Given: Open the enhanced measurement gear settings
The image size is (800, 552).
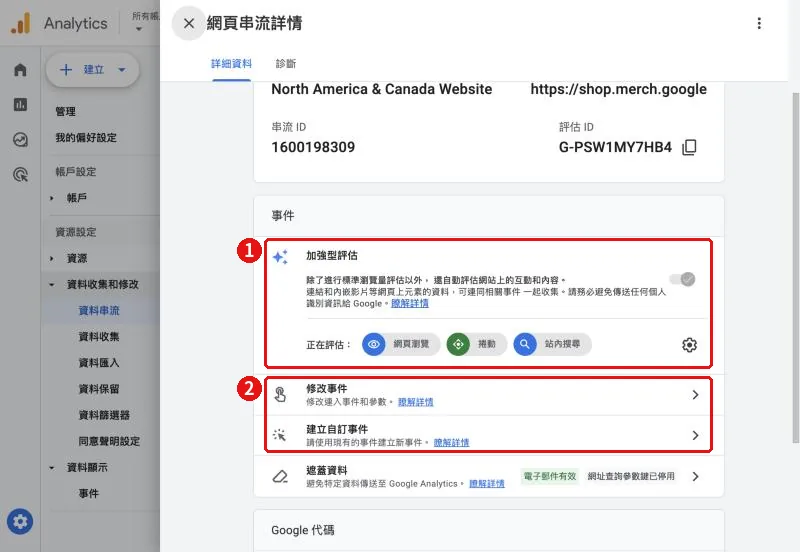Looking at the screenshot, I should (x=689, y=345).
